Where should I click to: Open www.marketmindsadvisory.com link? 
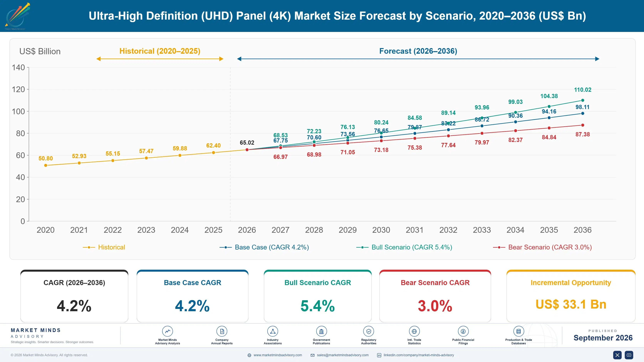pyautogui.click(x=278, y=355)
